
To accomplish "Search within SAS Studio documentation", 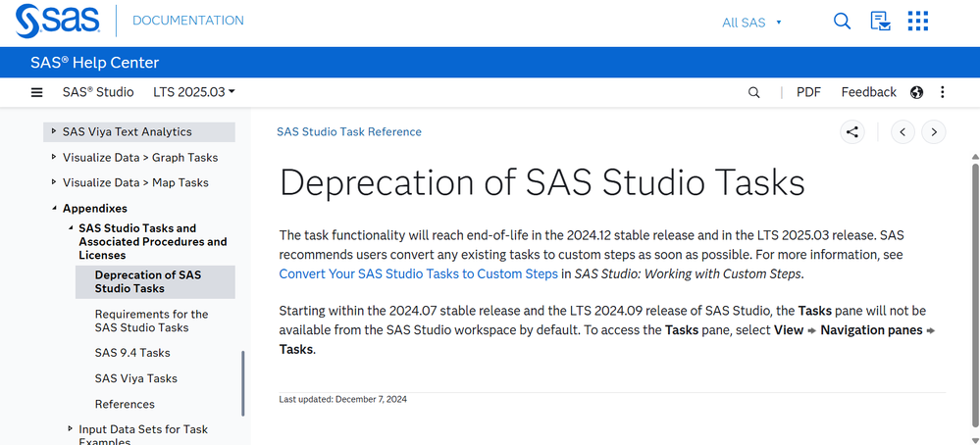I will (753, 92).
